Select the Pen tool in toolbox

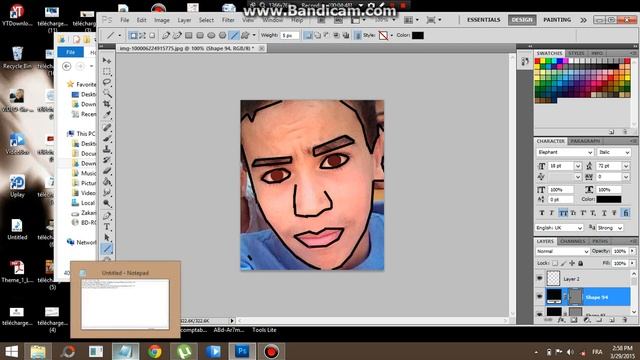[x=107, y=216]
